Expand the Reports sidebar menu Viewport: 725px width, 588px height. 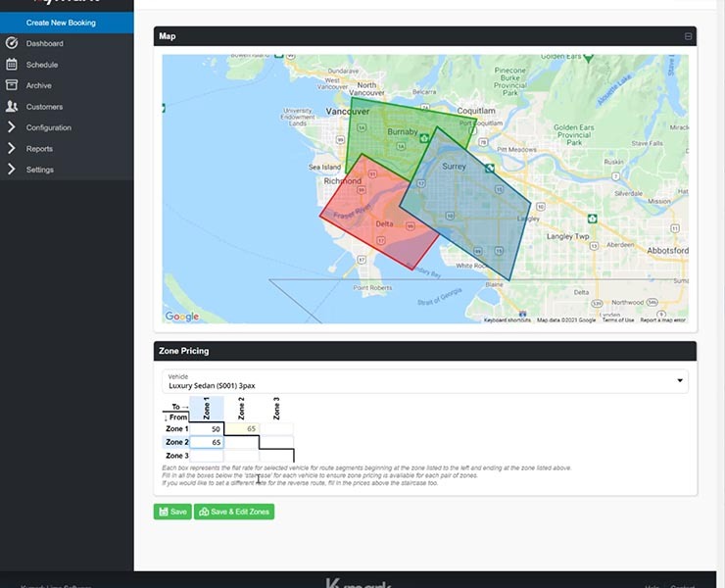(39, 149)
